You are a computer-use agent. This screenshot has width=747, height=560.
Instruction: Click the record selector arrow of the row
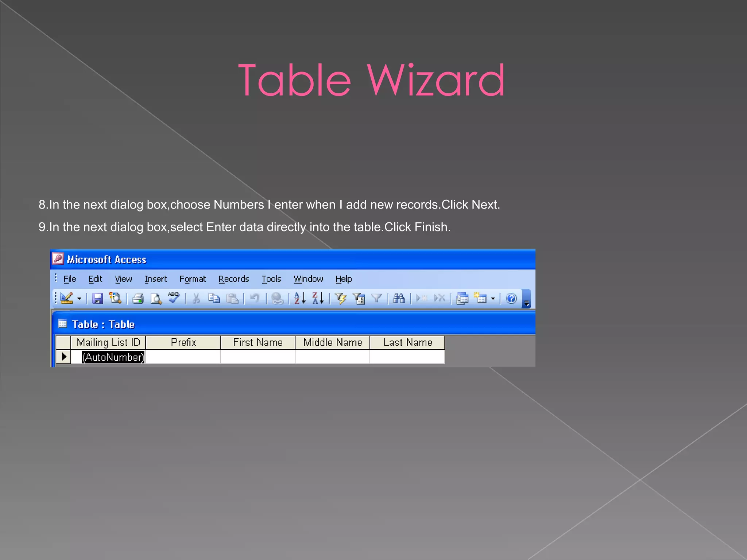[63, 357]
